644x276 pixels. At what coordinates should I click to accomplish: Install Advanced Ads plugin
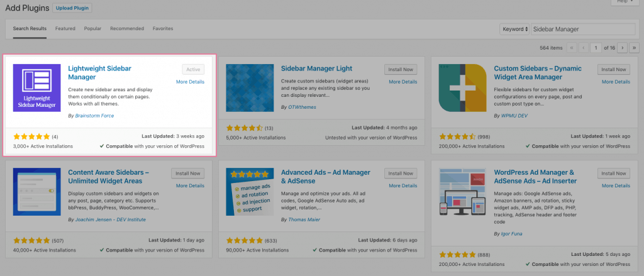click(x=401, y=174)
